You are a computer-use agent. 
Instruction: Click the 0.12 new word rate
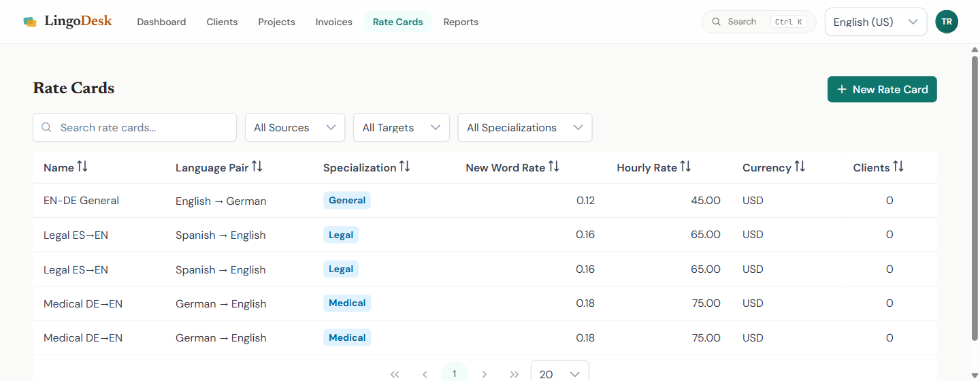pyautogui.click(x=585, y=200)
